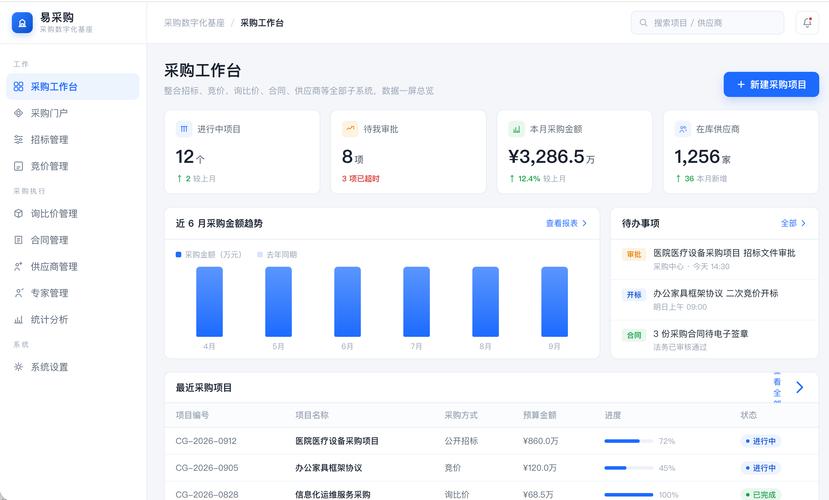
Task: Select 询比价管理 in the sidebar
Action: click(72, 214)
